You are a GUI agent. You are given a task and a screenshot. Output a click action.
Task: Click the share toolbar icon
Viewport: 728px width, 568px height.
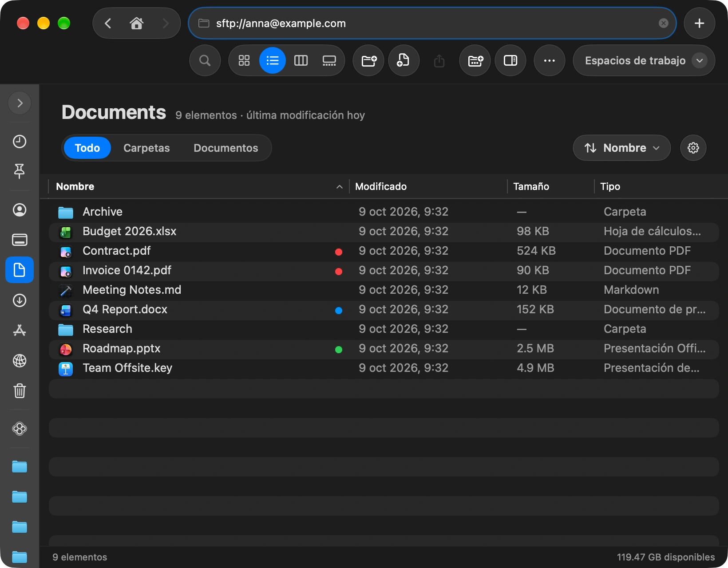coord(439,60)
